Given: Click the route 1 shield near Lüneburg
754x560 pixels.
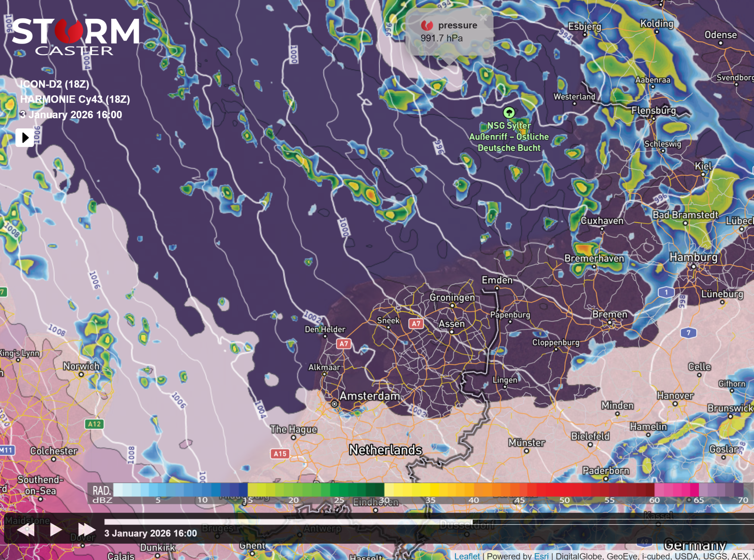Looking at the screenshot, I should [x=666, y=292].
